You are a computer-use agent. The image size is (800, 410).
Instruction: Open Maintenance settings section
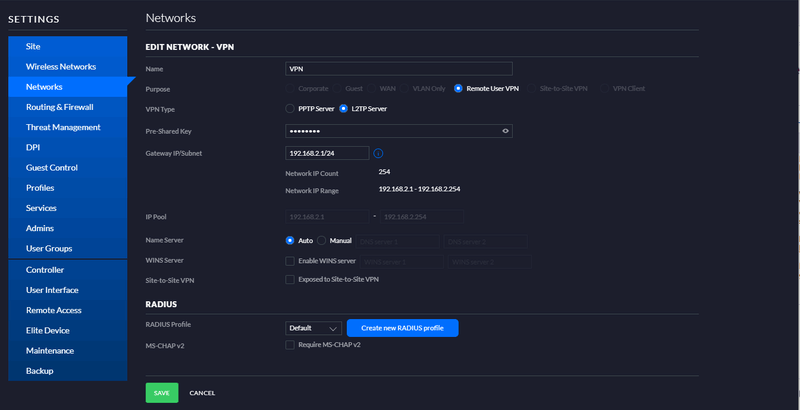[67, 351]
